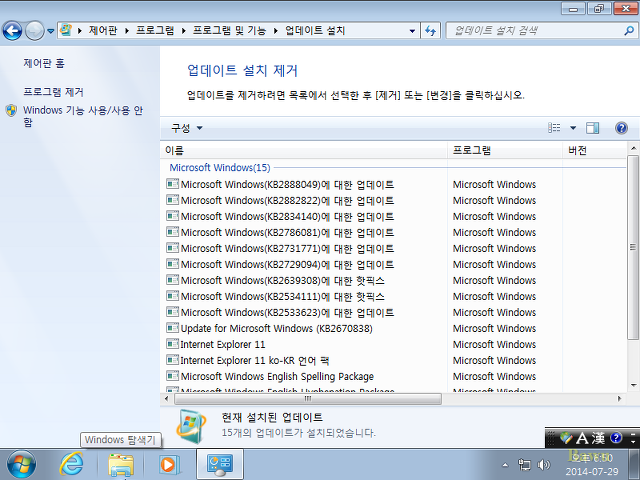This screenshot has height=480, width=640.
Task: Click the 漢 Hanja conversion button
Action: tap(598, 439)
